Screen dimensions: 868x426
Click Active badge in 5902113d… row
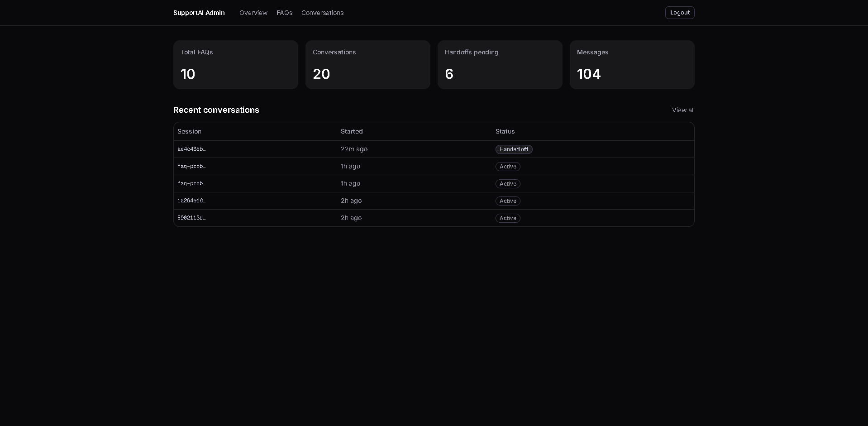point(508,218)
